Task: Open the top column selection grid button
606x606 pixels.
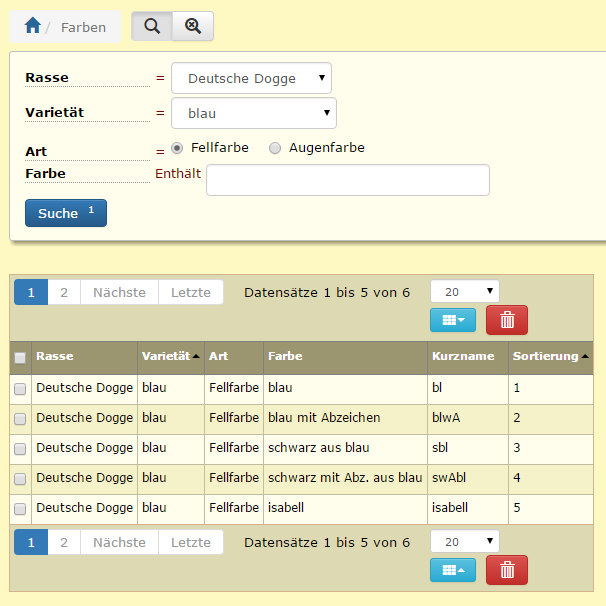Action: pyautogui.click(x=452, y=320)
